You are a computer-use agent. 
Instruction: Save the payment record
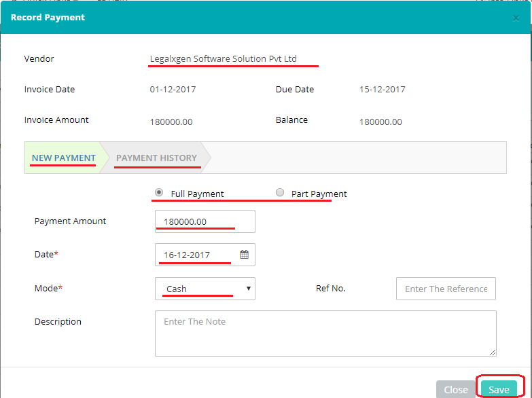[499, 389]
